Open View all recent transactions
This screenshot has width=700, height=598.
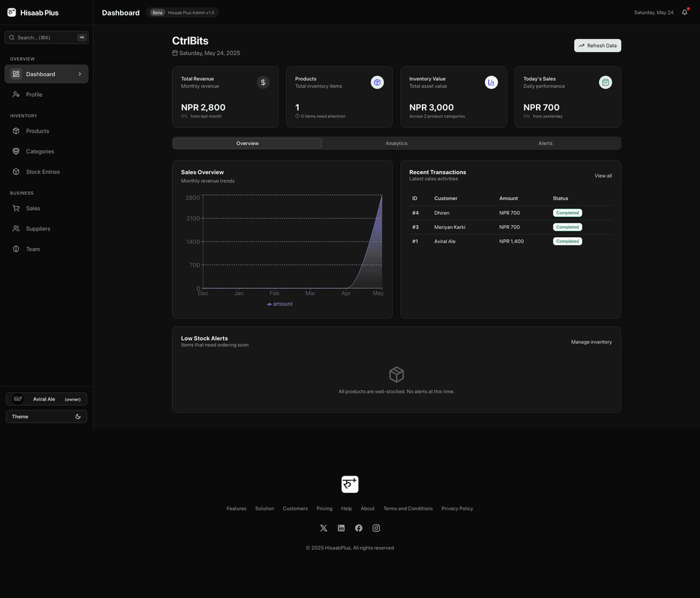point(603,176)
